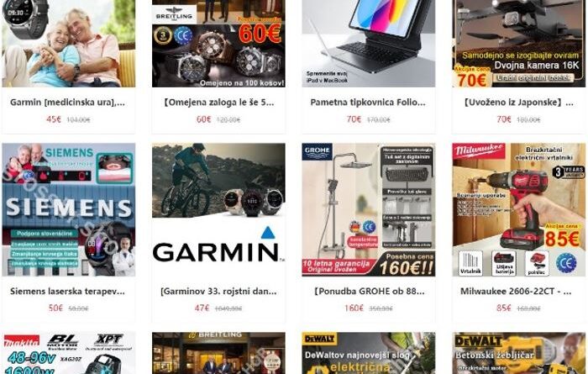
Task: Click the 'Garminov 33. rojstni dan' title
Action: 218,291
